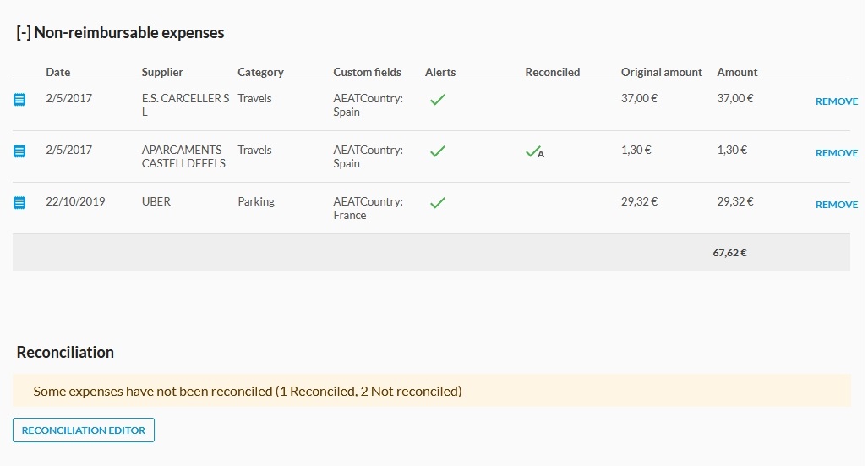
Task: Click the Supplier column header
Action: tap(162, 72)
